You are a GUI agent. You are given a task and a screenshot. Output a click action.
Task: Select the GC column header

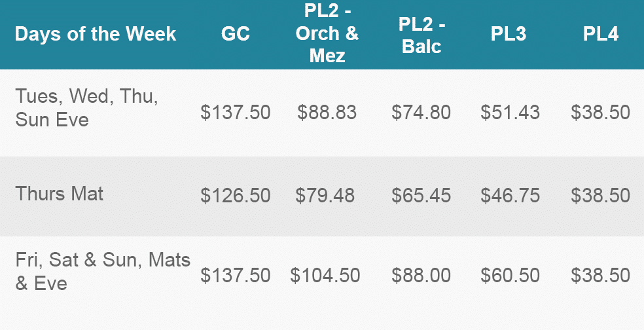point(236,34)
